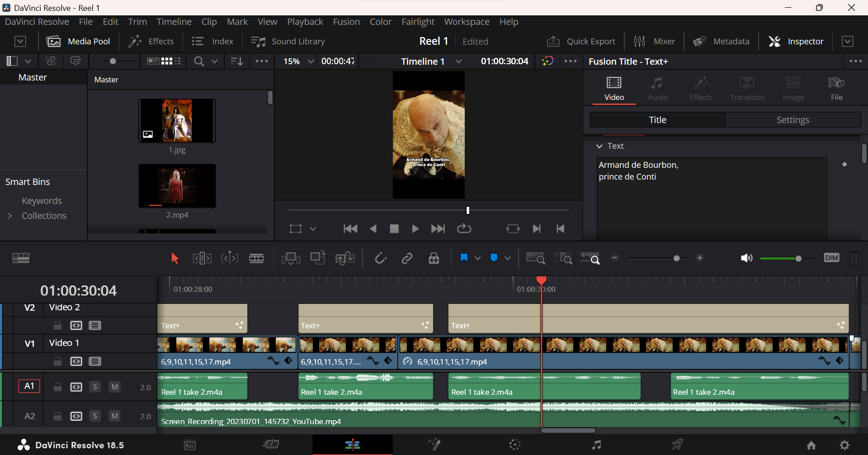Select the arrow Selection Mode tool
The width and height of the screenshot is (868, 455).
pyautogui.click(x=175, y=258)
